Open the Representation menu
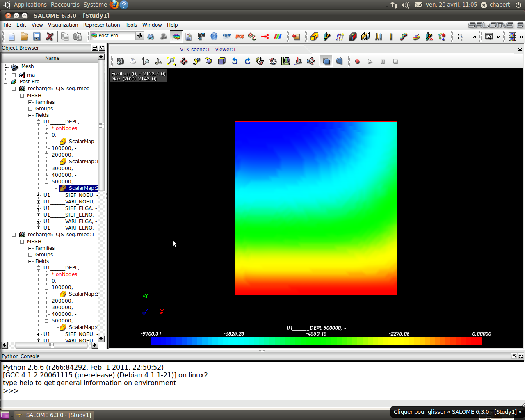Screen dimensions: 525x420 pos(101,25)
